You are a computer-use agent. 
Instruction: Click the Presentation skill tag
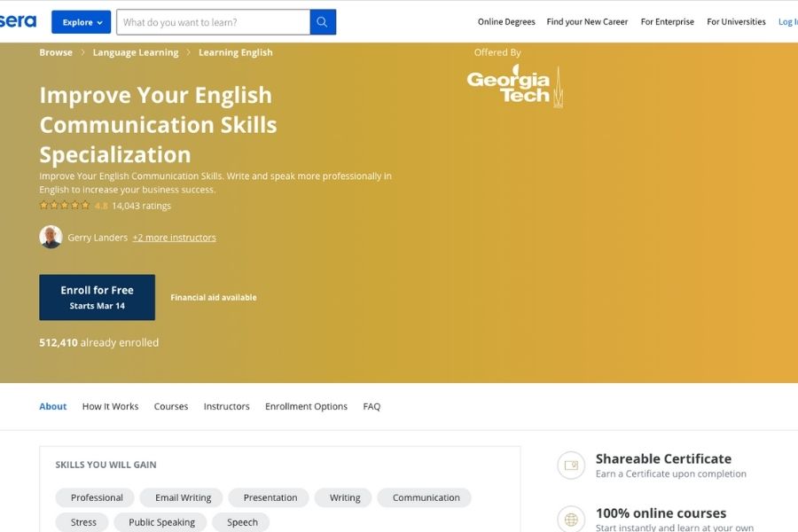click(x=269, y=497)
